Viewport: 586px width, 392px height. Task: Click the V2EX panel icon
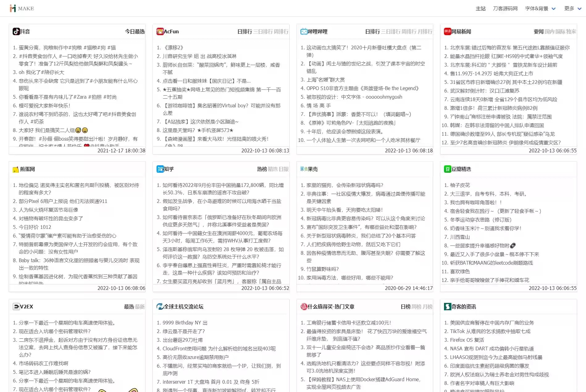[16, 307]
